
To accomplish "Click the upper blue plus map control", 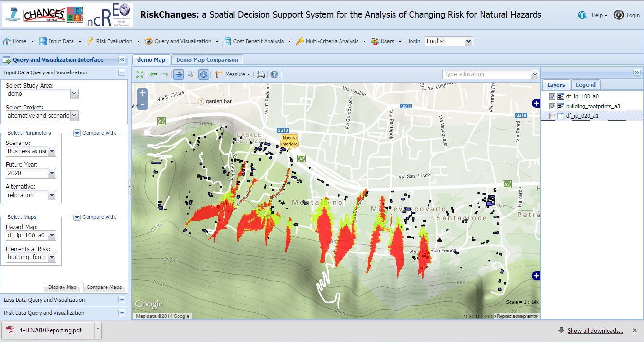I will tap(536, 103).
